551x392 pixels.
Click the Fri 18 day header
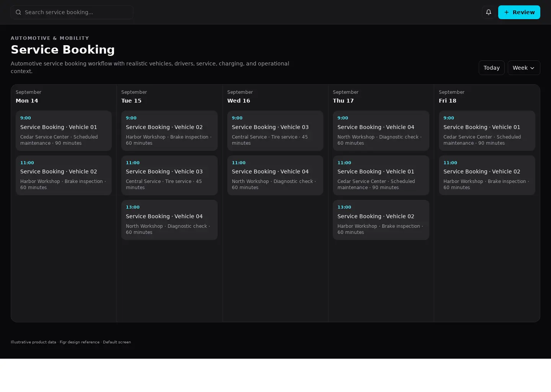coord(447,101)
